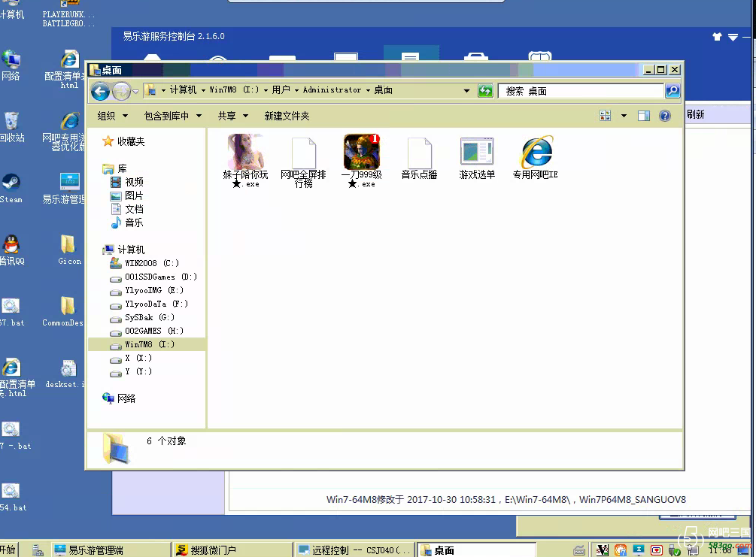
Task: Select the 网吧全屏排行榜 file
Action: 303,162
